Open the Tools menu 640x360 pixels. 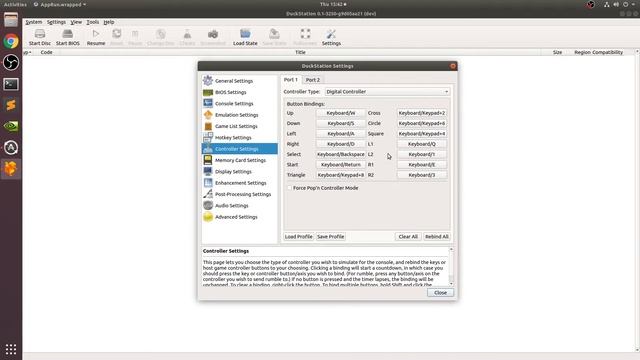[x=93, y=22]
